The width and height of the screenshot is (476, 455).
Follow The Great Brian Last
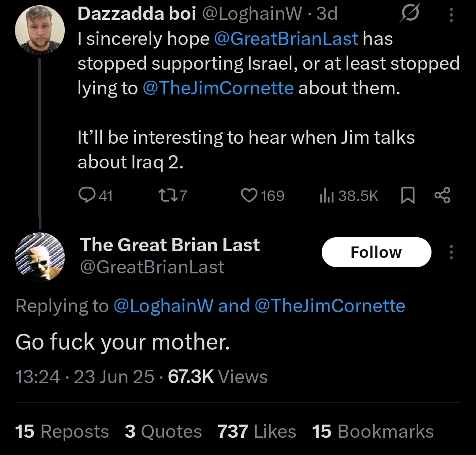[376, 252]
